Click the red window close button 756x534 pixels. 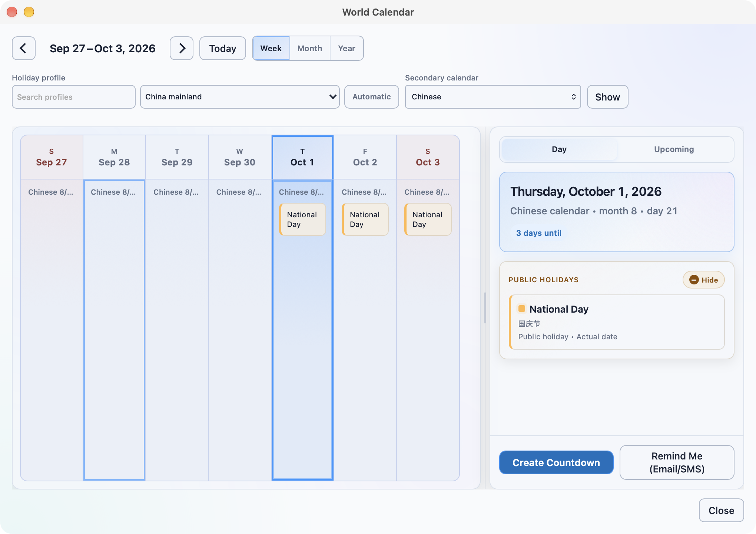click(12, 12)
